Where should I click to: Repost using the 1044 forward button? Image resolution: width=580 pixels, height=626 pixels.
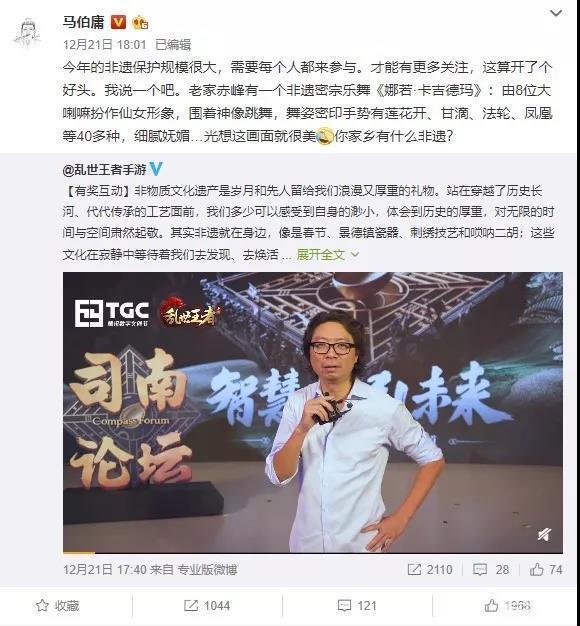(x=207, y=606)
